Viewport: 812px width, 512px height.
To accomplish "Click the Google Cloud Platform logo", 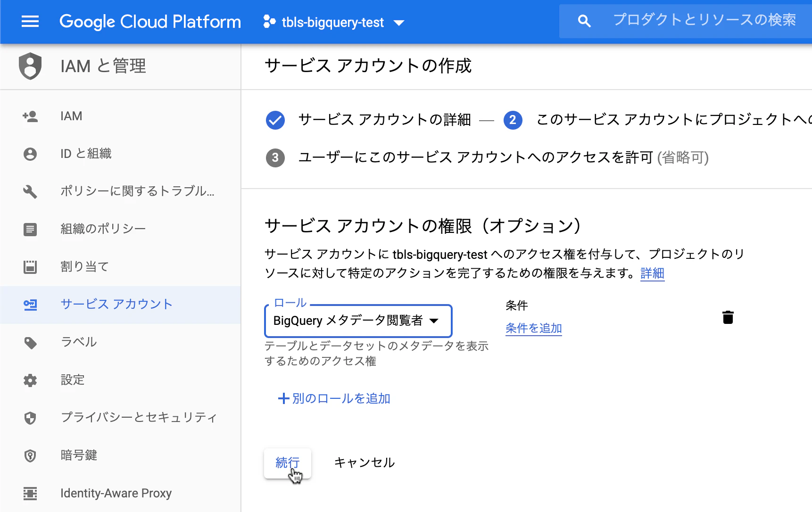I will pos(150,22).
